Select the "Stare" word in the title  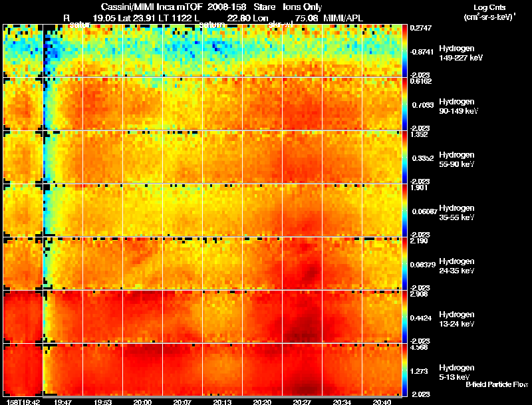click(264, 7)
